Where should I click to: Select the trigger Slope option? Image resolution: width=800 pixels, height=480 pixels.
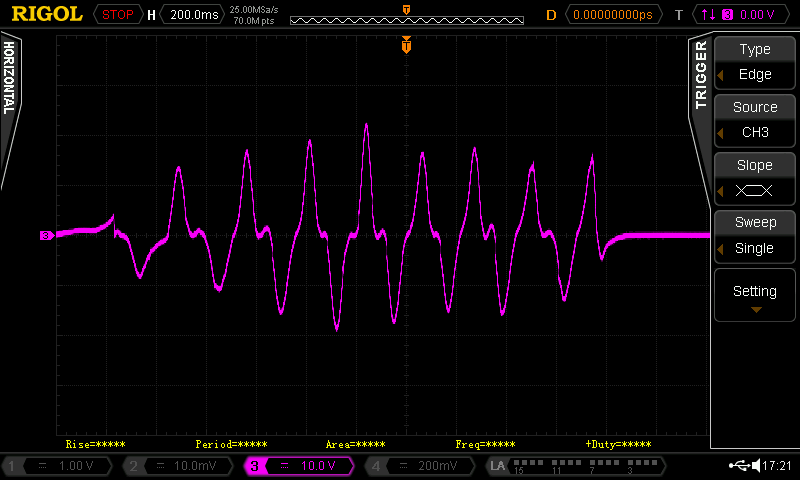click(x=755, y=178)
